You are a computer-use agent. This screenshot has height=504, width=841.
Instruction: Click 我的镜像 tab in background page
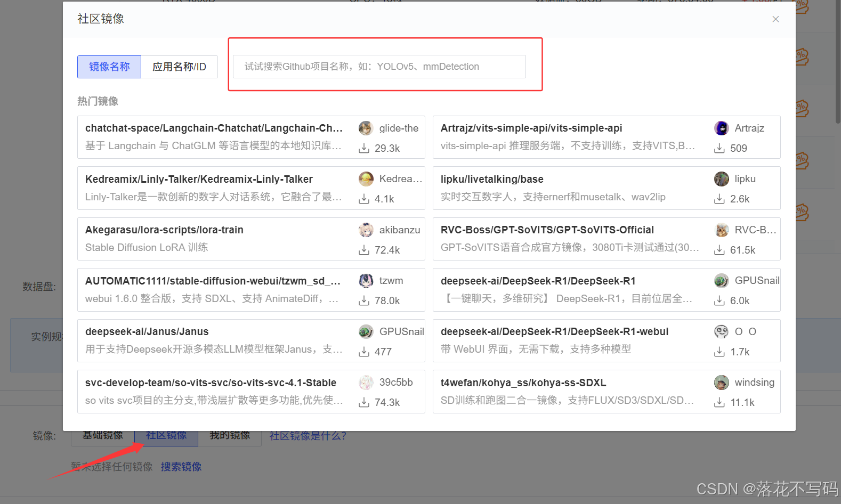pyautogui.click(x=230, y=436)
